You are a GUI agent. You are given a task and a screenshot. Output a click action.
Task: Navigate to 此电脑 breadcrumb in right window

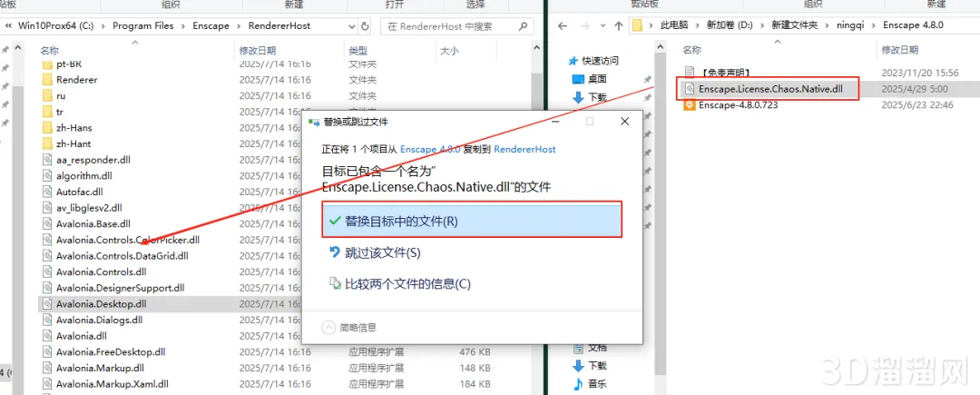[674, 25]
